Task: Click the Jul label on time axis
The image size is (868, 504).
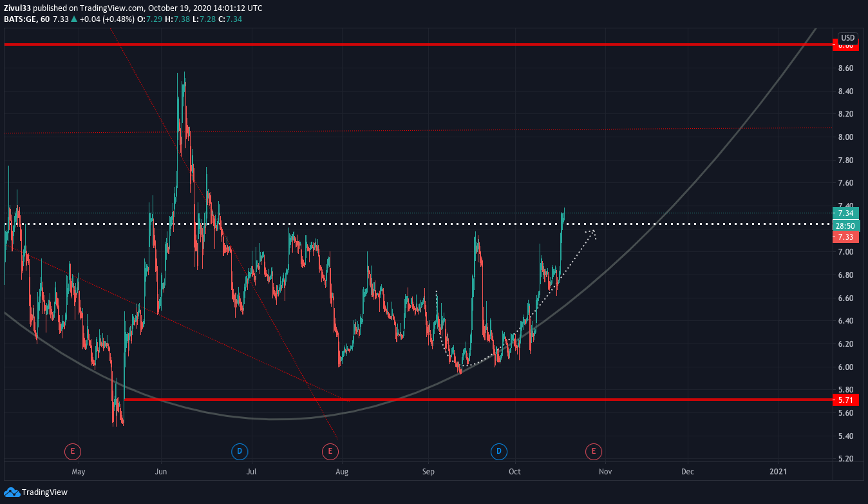Action: (x=252, y=471)
